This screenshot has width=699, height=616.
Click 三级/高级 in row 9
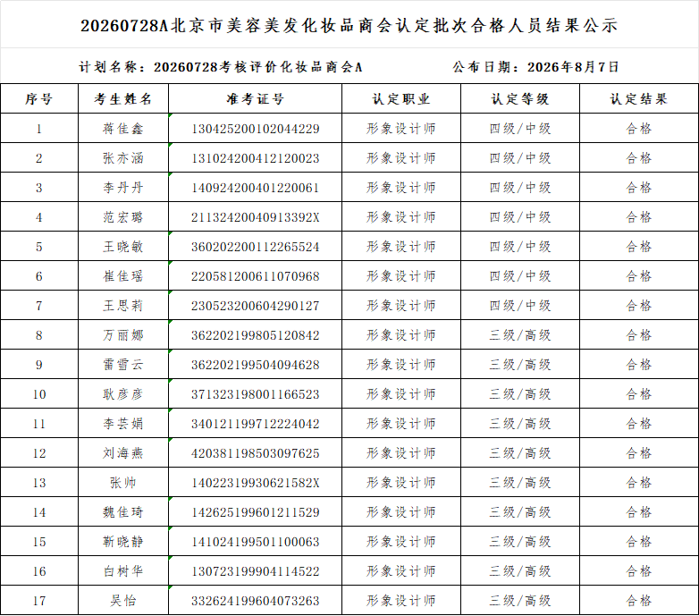(520, 365)
